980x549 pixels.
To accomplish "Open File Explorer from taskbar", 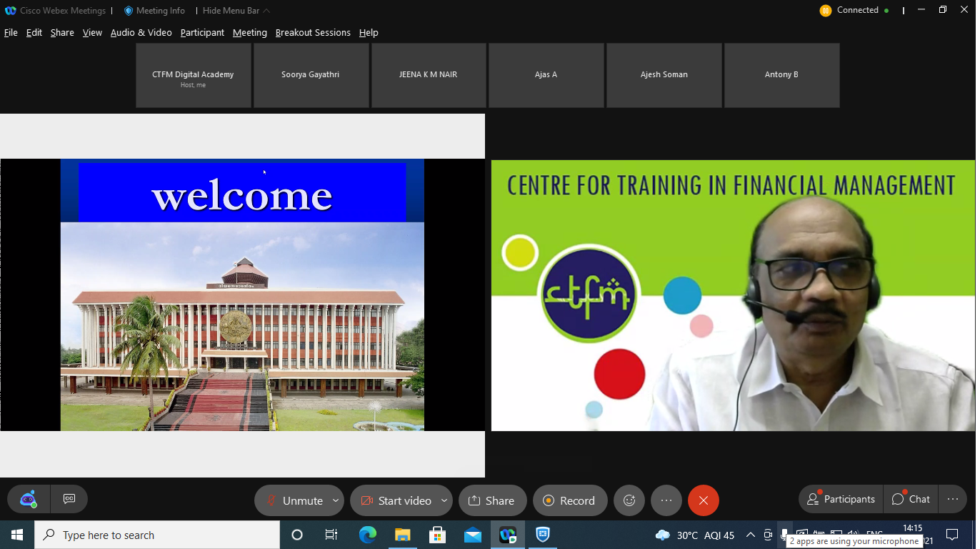I will pyautogui.click(x=402, y=535).
